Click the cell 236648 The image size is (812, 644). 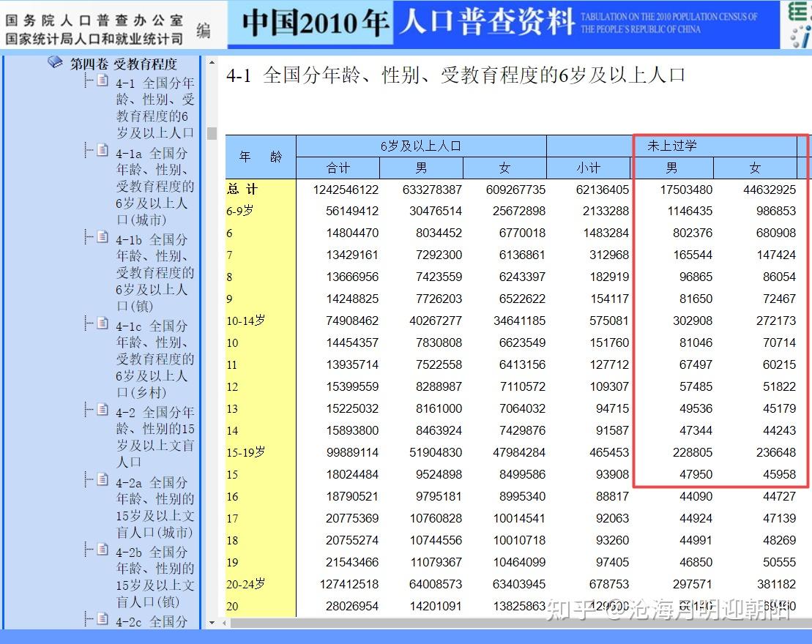pyautogui.click(x=775, y=452)
